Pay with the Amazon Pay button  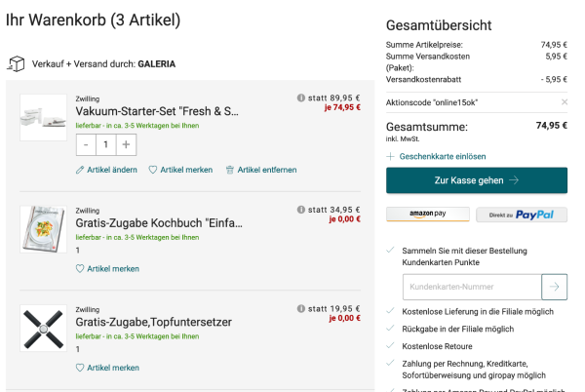coord(428,215)
